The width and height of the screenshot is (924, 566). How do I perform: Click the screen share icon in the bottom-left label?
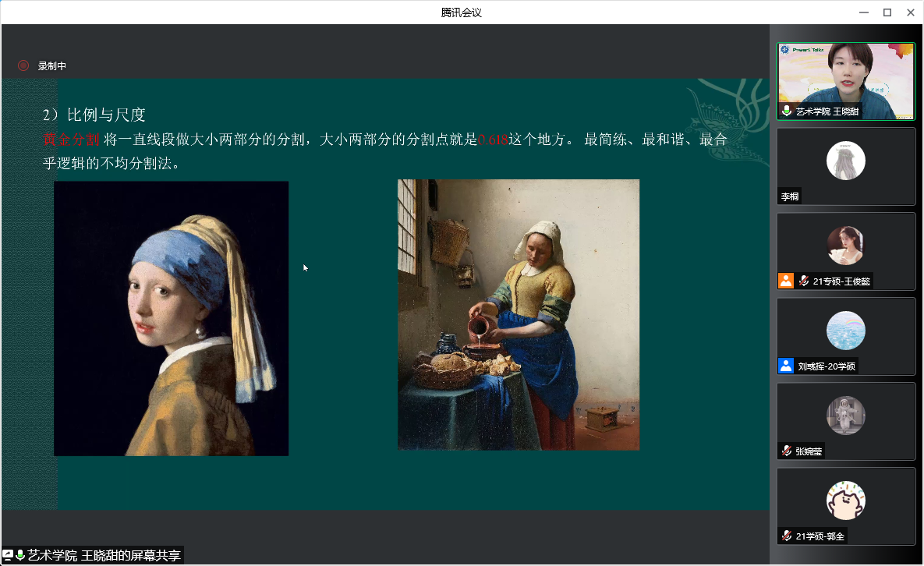[x=8, y=555]
